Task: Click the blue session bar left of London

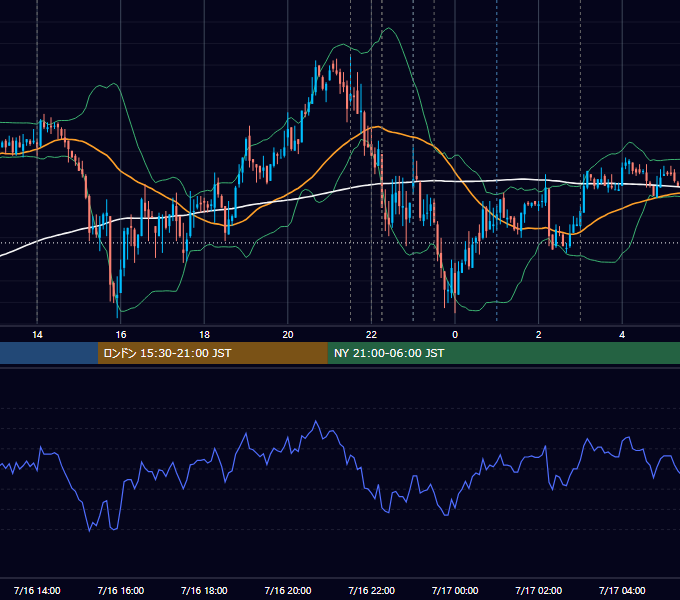Action: pyautogui.click(x=49, y=353)
